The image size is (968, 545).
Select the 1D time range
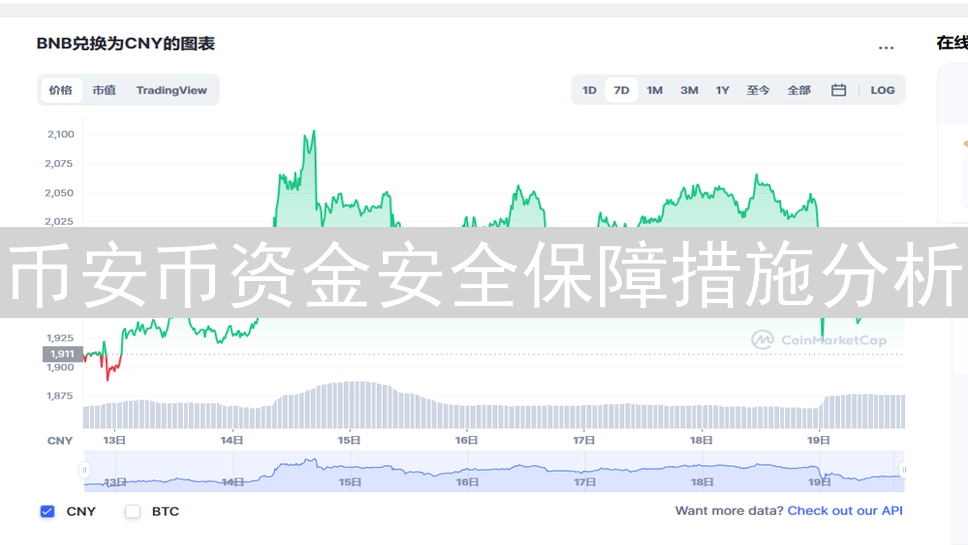point(590,91)
